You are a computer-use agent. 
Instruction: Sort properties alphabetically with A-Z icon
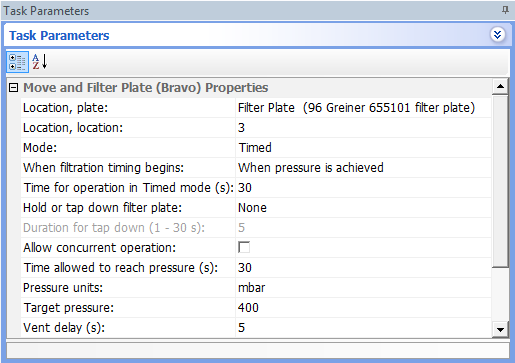[40, 62]
